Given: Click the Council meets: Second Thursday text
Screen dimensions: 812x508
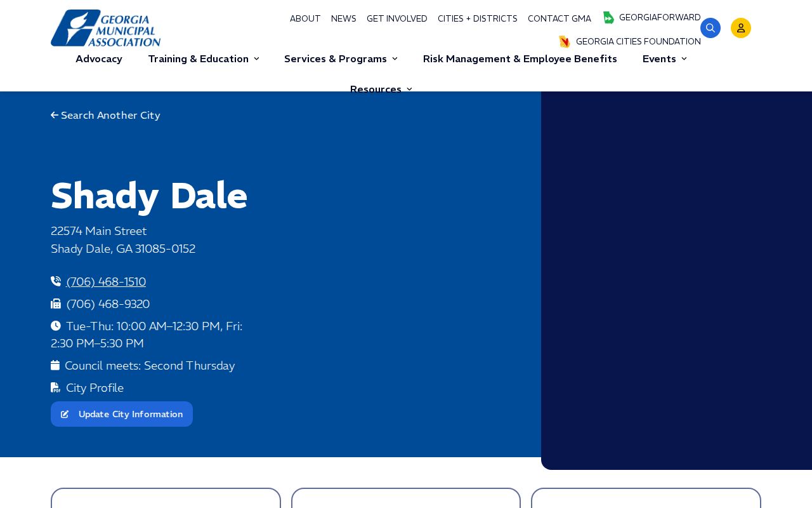Looking at the screenshot, I should point(150,366).
